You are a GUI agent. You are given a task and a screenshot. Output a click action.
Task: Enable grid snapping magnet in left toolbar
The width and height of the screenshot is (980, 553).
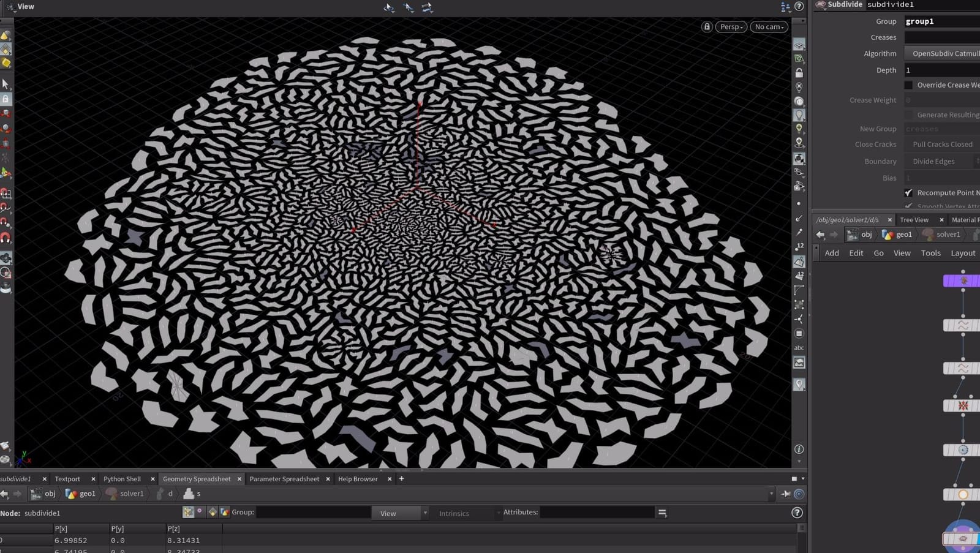click(6, 194)
